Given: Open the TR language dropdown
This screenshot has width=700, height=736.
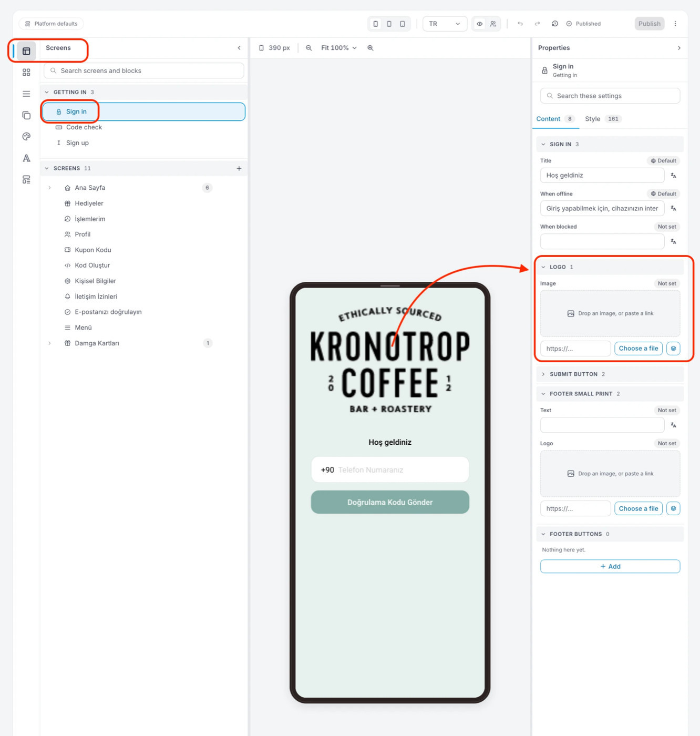Looking at the screenshot, I should (x=445, y=24).
